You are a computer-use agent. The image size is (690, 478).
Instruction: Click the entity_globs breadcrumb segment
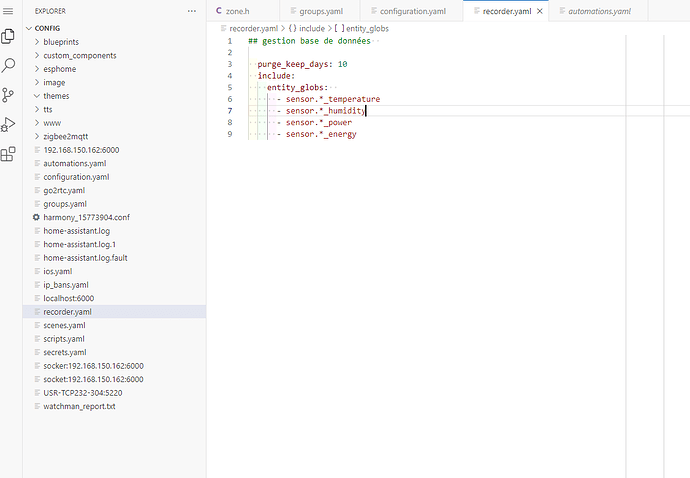pos(366,29)
